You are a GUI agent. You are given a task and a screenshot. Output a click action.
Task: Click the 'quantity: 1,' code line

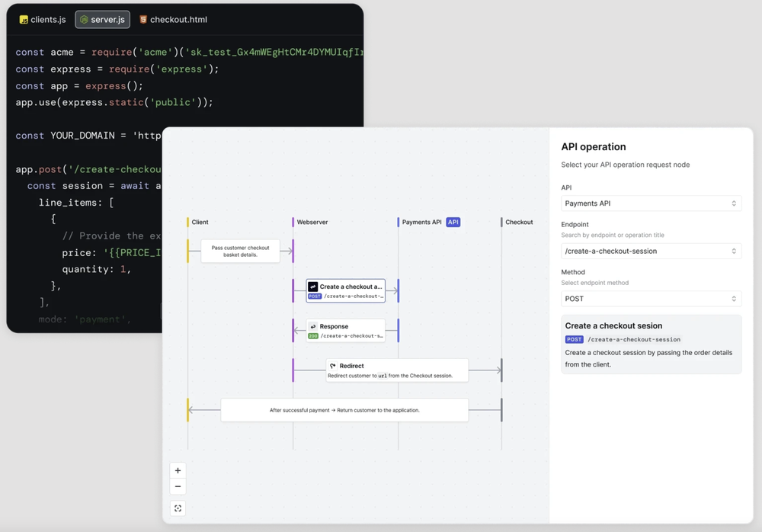pos(96,269)
